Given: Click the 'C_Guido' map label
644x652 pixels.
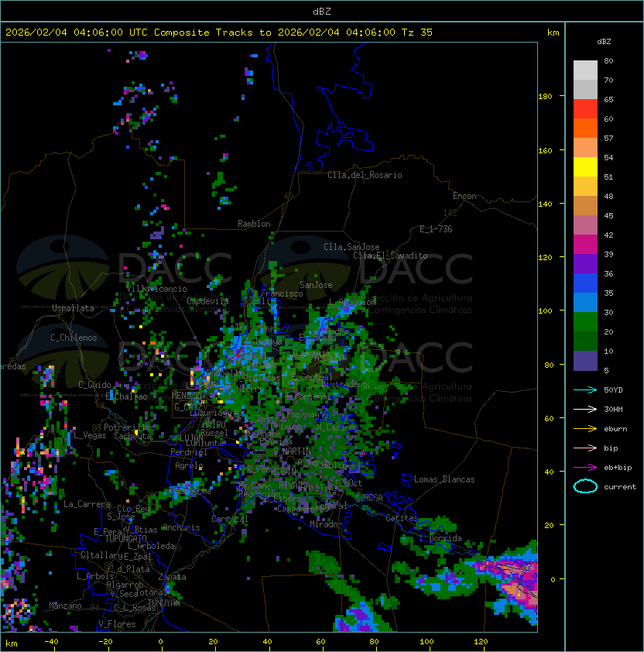Looking at the screenshot, I should point(94,385).
